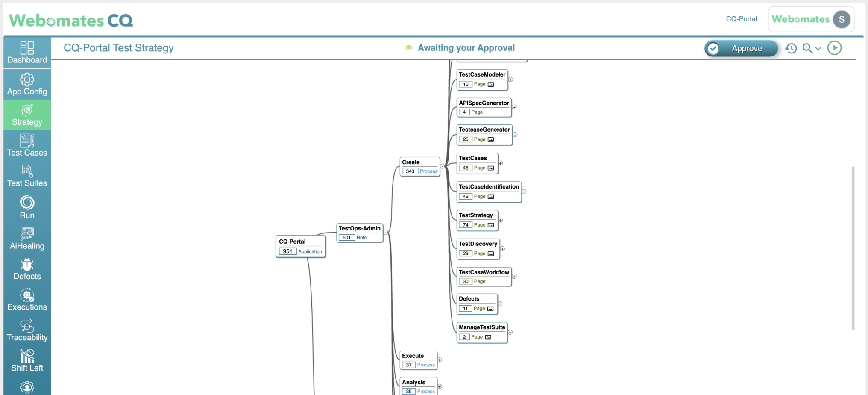Open TestCaseModeler image icon
Image resolution: width=868 pixels, height=395 pixels.
click(491, 85)
